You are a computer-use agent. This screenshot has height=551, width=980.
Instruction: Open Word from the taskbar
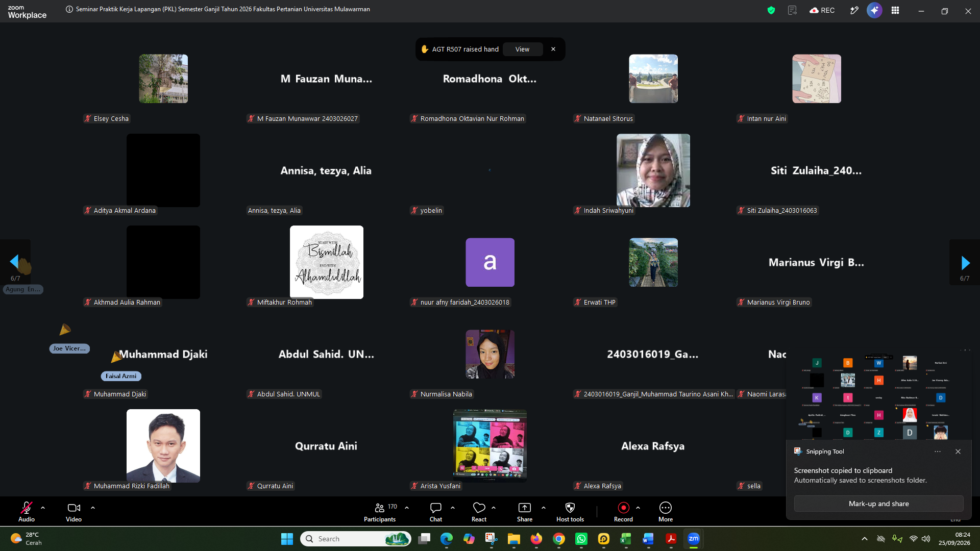click(x=648, y=539)
